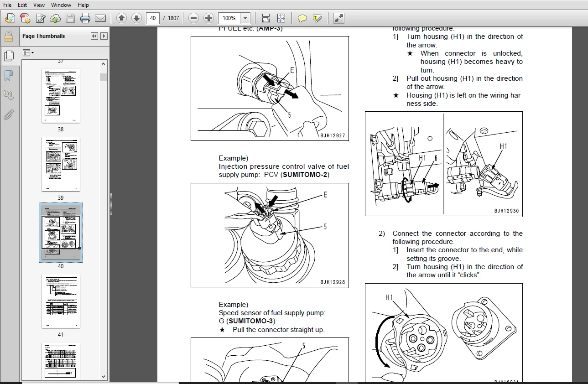The width and height of the screenshot is (588, 384).
Task: Click figure code BJH12927
Action: click(x=333, y=135)
